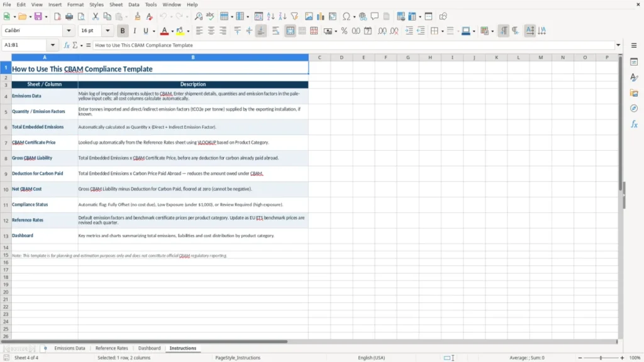The height and width of the screenshot is (362, 644).
Task: Run spelling check icon
Action: pyautogui.click(x=210, y=16)
